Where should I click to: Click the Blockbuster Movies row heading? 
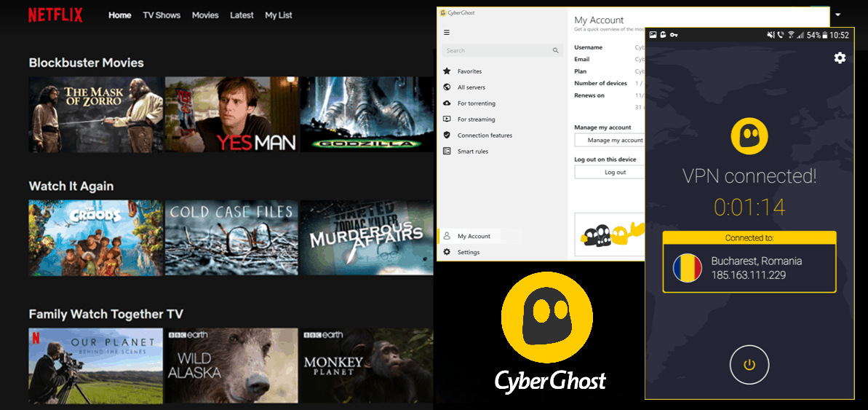coord(87,63)
